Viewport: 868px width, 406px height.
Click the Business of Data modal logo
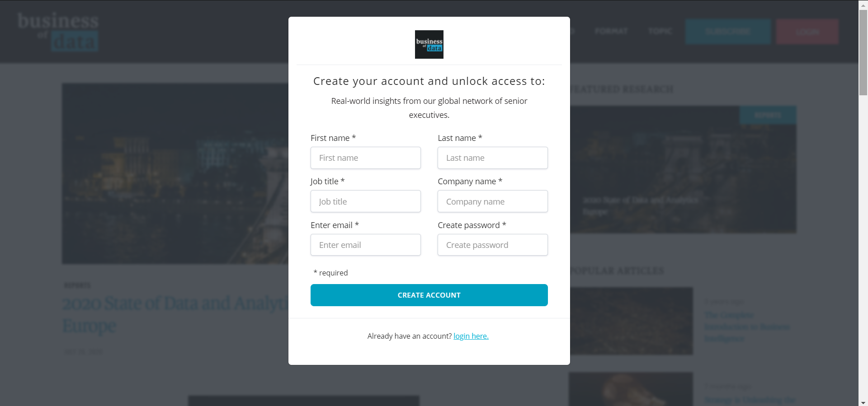(x=429, y=44)
